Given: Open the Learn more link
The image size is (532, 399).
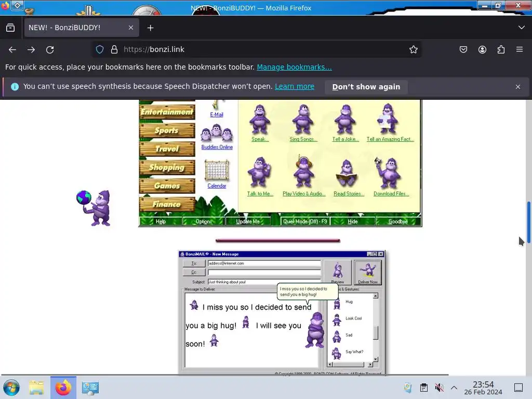Looking at the screenshot, I should 295,87.
